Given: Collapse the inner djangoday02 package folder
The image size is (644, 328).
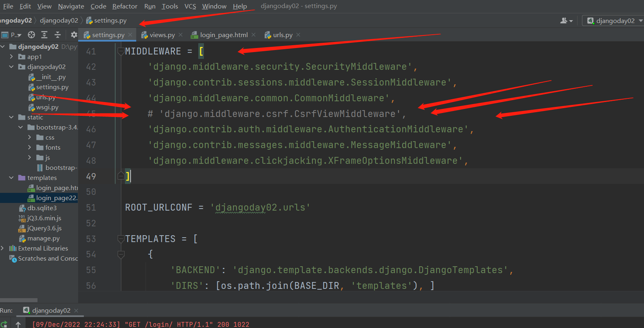Looking at the screenshot, I should pos(12,67).
